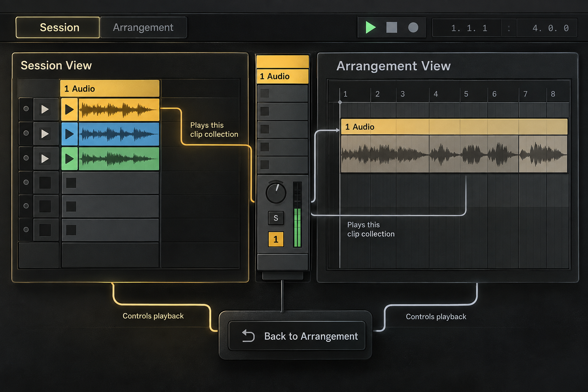Click the first empty slot in the mixer strip
Image resolution: width=588 pixels, height=392 pixels.
283,93
